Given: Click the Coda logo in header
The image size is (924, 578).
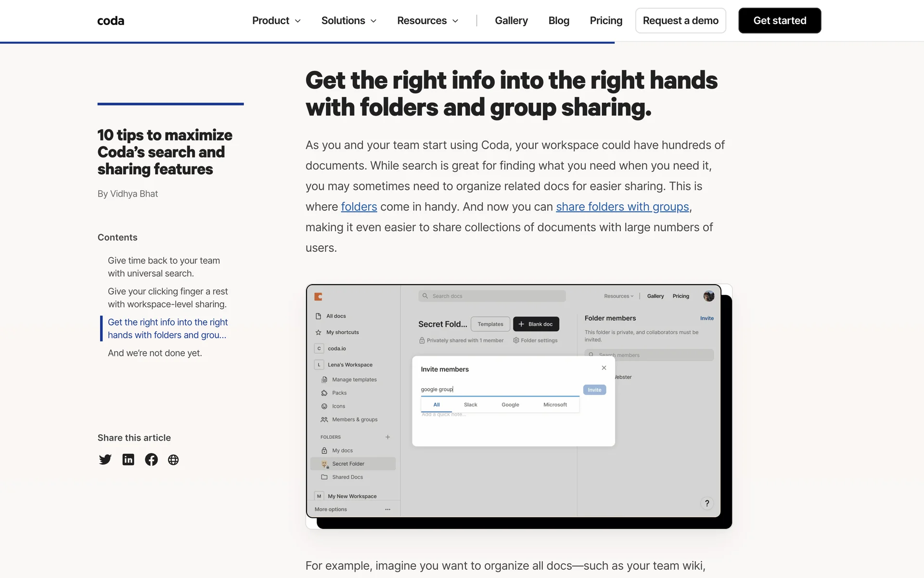Looking at the screenshot, I should [111, 21].
